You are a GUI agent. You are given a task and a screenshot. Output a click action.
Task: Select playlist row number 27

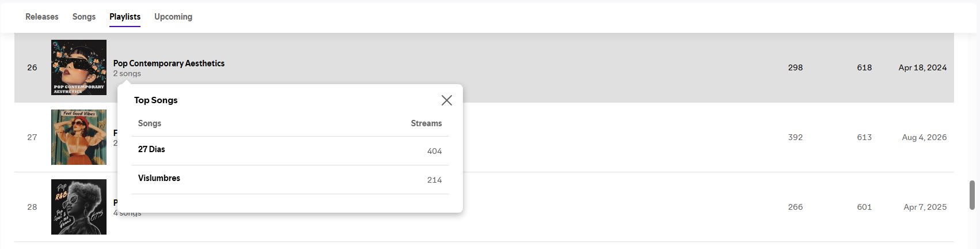tap(484, 137)
